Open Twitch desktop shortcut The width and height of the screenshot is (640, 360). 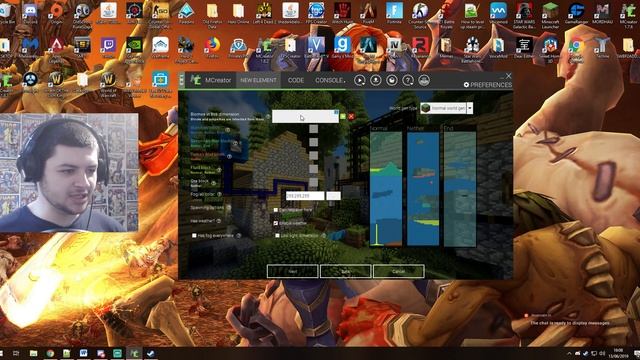(108, 47)
